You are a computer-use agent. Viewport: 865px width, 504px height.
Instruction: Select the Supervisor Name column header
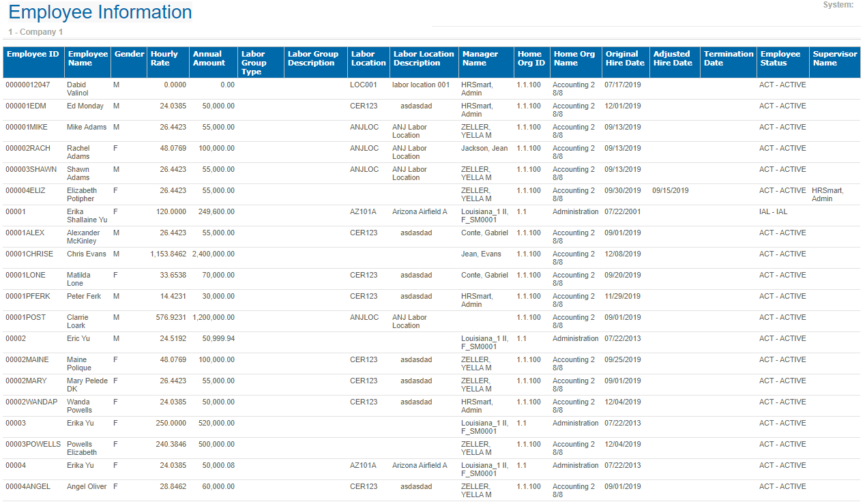834,59
